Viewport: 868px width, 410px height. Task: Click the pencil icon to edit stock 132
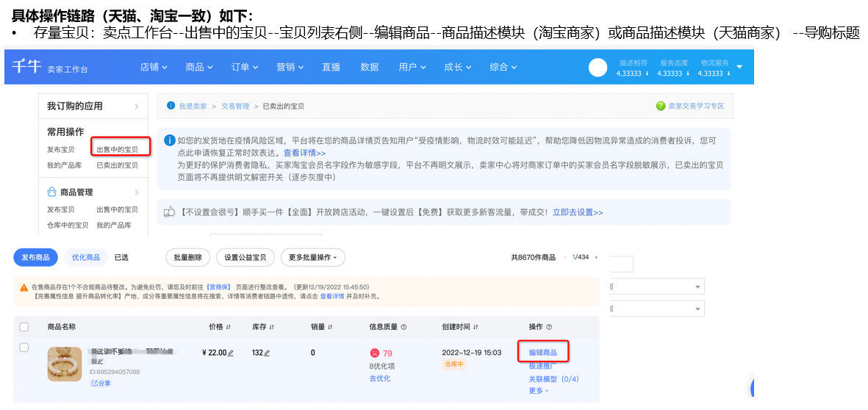point(267,353)
